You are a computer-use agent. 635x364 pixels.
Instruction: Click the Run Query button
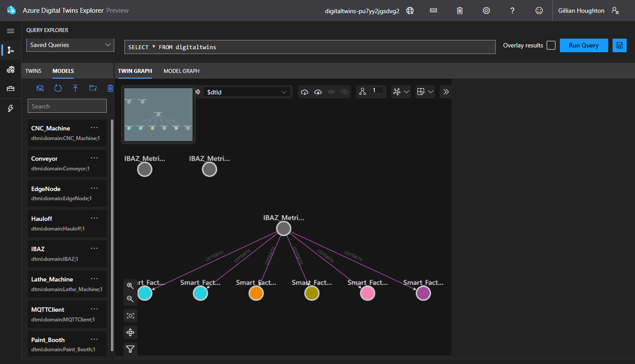[x=584, y=46]
